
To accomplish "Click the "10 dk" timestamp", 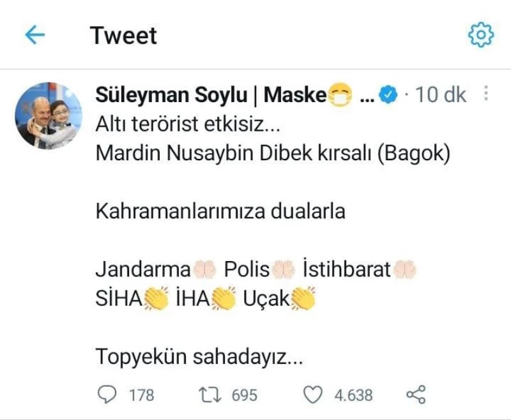I will pyautogui.click(x=441, y=96).
